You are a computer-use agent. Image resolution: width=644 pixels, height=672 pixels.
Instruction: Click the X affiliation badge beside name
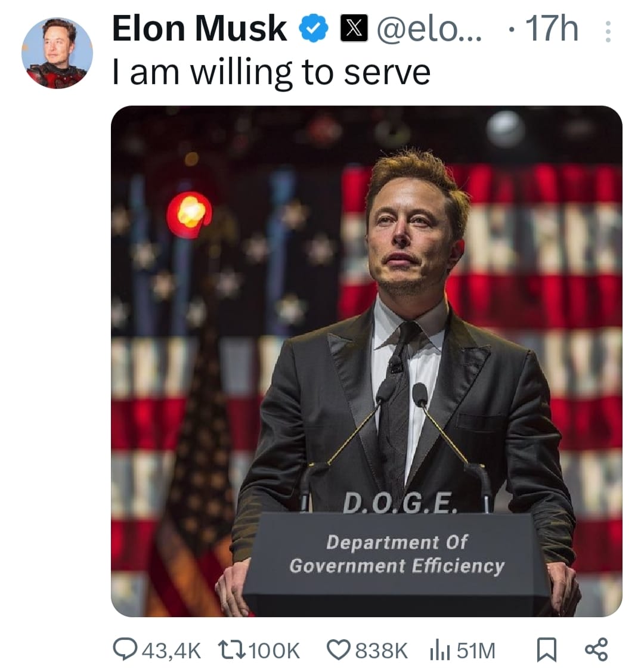354,29
